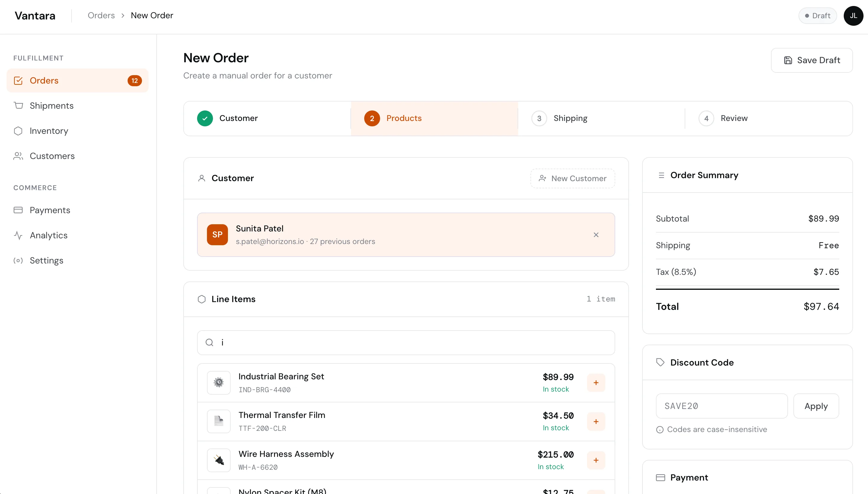Click the Customer section person icon
Screen dimensions: 868x494
[x=202, y=178]
